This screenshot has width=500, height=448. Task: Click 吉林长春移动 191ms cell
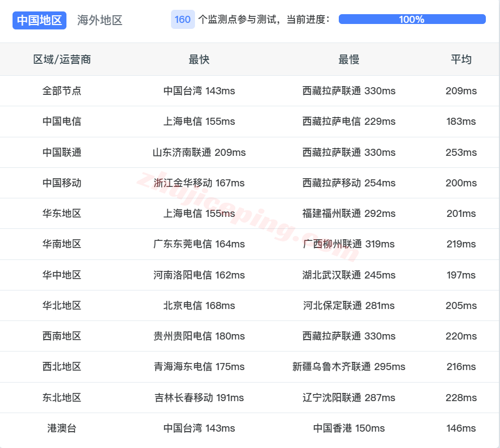point(199,397)
